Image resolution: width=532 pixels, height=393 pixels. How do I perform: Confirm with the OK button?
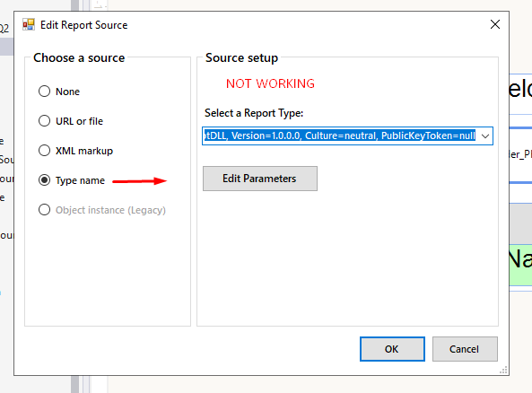392,349
